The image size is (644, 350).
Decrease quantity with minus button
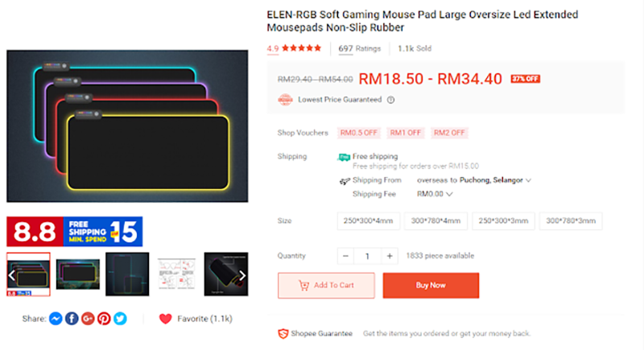[345, 256]
